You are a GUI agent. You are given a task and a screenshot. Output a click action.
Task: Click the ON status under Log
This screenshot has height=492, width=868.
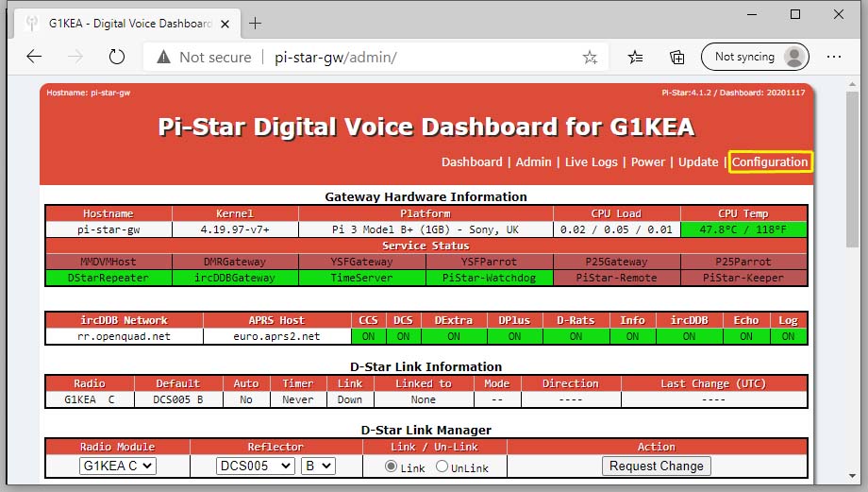point(789,336)
